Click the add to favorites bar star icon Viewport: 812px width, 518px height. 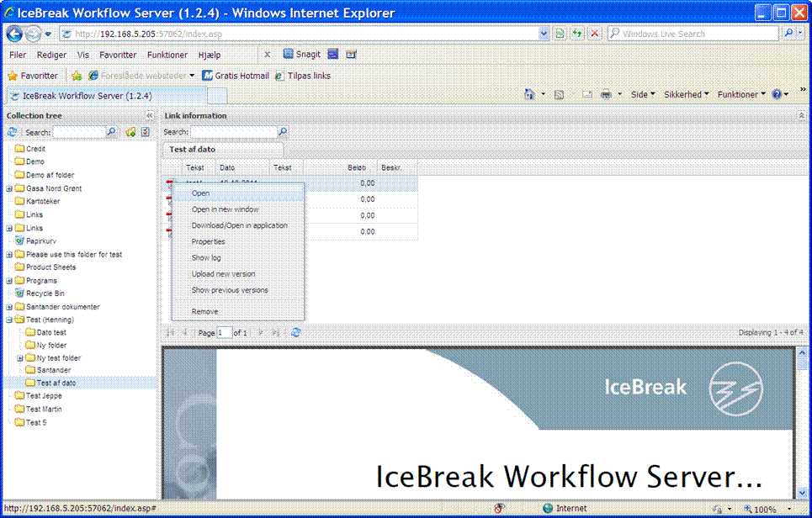pos(77,76)
